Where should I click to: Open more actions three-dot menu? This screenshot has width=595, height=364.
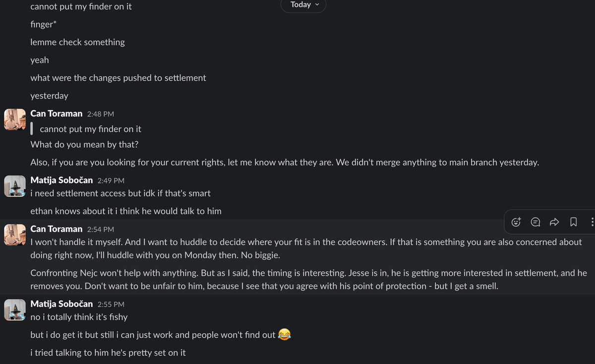tap(592, 222)
